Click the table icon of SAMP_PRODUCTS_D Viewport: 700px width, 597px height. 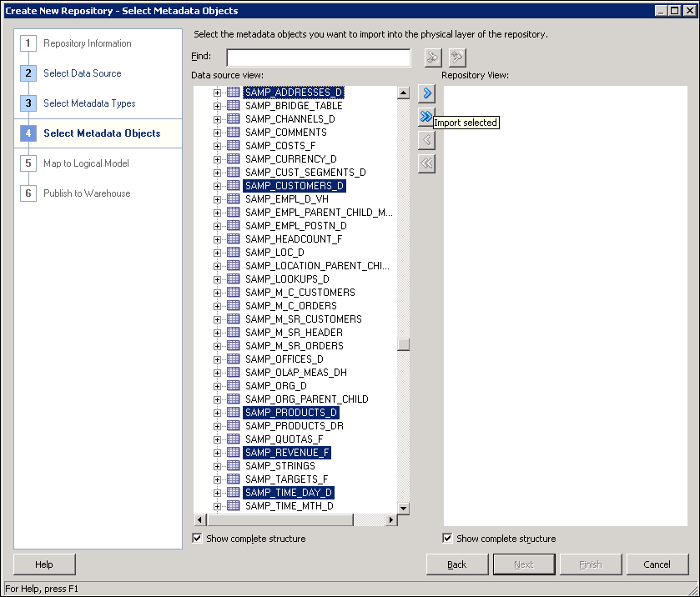tap(233, 412)
